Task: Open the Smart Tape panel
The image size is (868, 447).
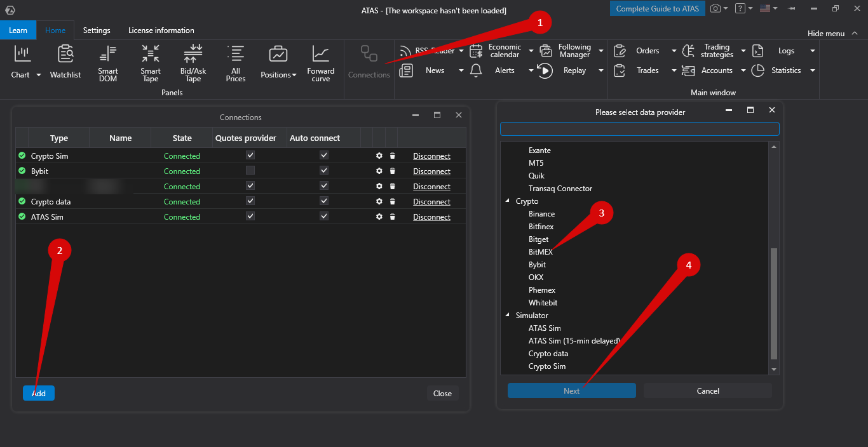Action: pyautogui.click(x=151, y=63)
